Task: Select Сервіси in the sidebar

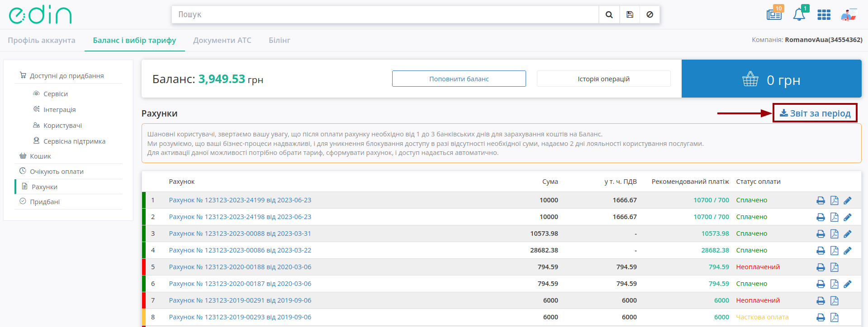Action: (x=55, y=94)
